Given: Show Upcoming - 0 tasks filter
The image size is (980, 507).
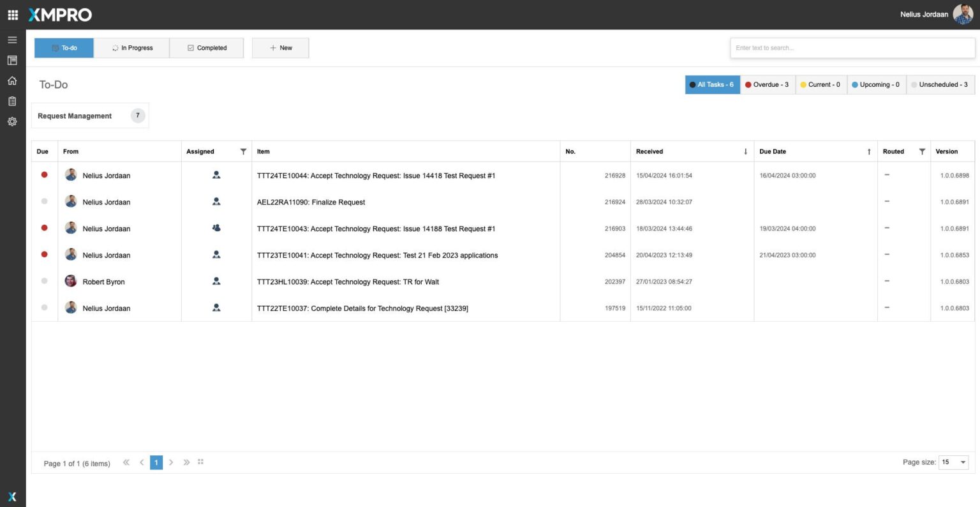Looking at the screenshot, I should (x=876, y=84).
